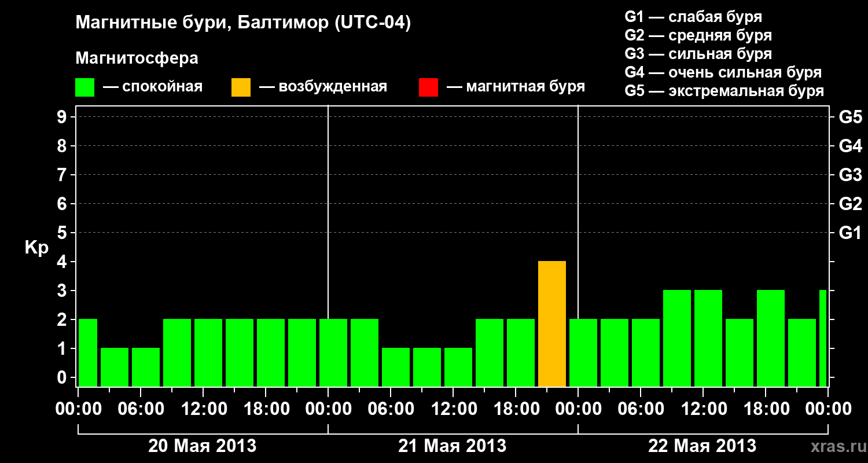This screenshot has height=463, width=868.
Task: Click the 'G1 — слабая буря' legend line
Action: click(x=693, y=17)
